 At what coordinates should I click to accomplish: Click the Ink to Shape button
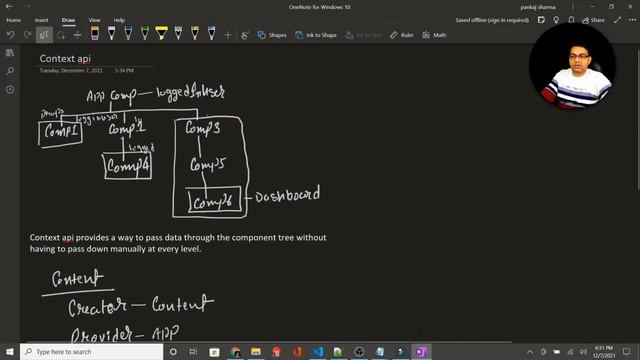316,35
